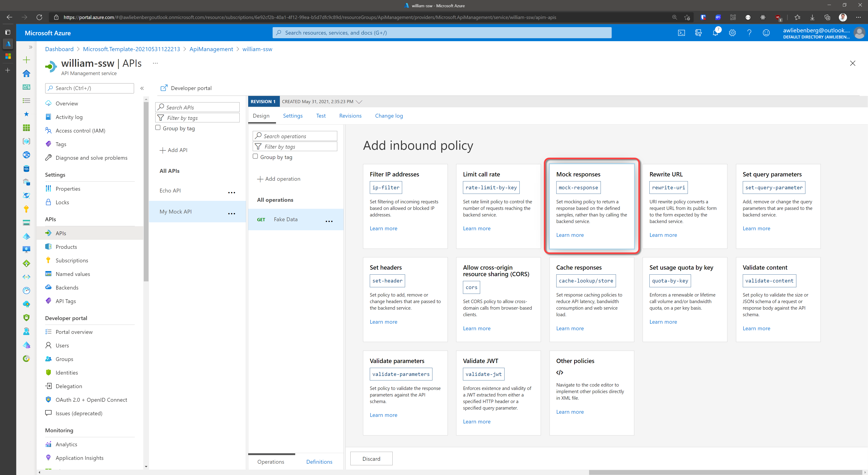This screenshot has height=475, width=868.
Task: Click the help question mark icon
Action: (x=749, y=33)
